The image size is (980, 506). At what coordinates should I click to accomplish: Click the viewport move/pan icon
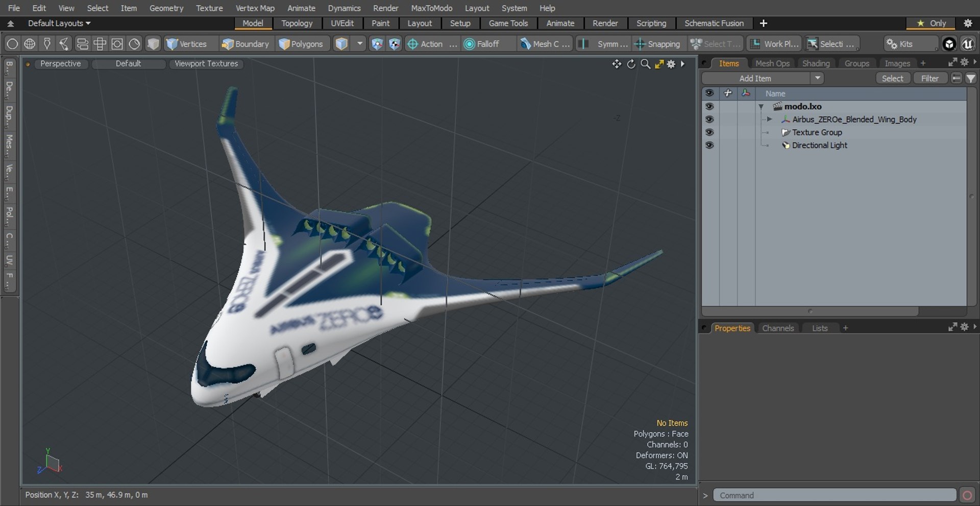[617, 64]
